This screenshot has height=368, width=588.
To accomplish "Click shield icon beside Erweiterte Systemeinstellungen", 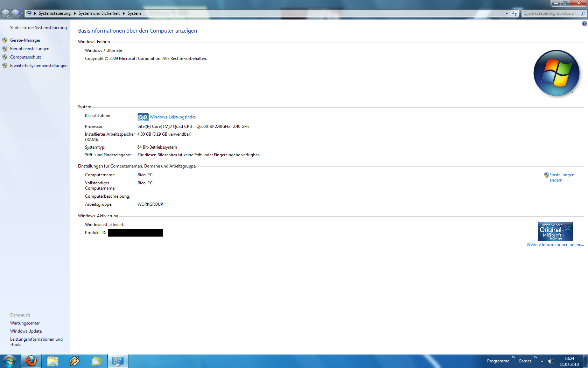I will coord(5,66).
